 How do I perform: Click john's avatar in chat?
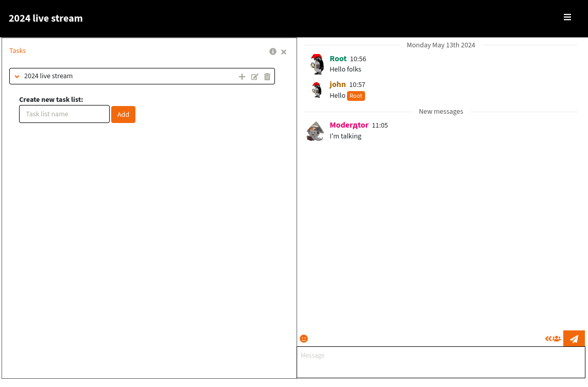point(317,90)
